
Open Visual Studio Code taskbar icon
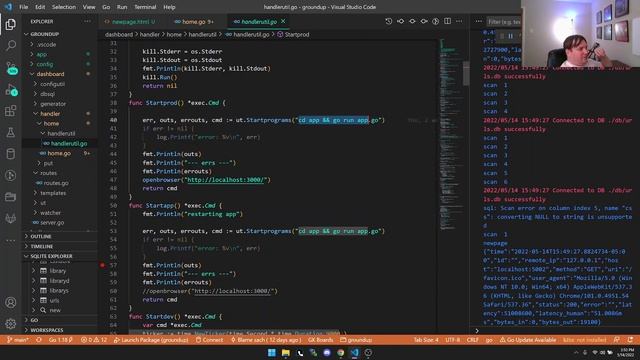[354, 353]
